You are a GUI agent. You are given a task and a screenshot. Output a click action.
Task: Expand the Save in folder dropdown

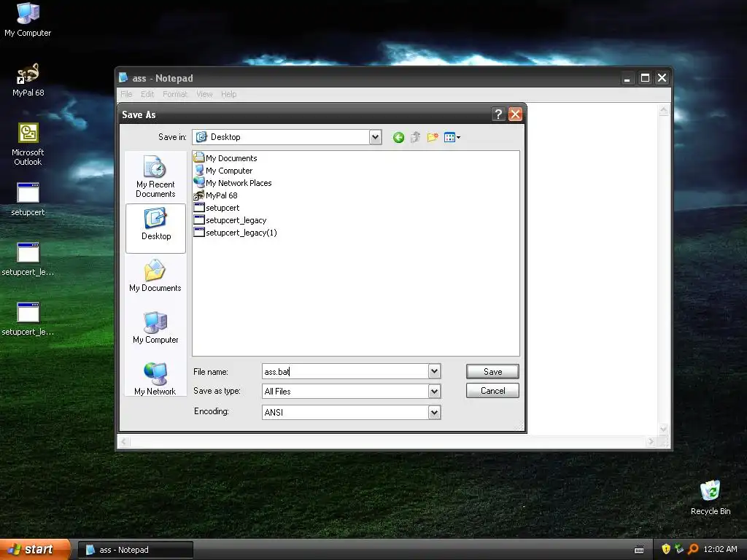(376, 137)
